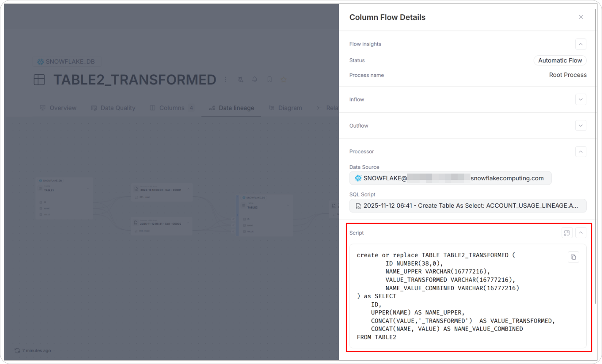Close the Column Flow Details panel
Image resolution: width=602 pixels, height=364 pixels.
click(581, 17)
